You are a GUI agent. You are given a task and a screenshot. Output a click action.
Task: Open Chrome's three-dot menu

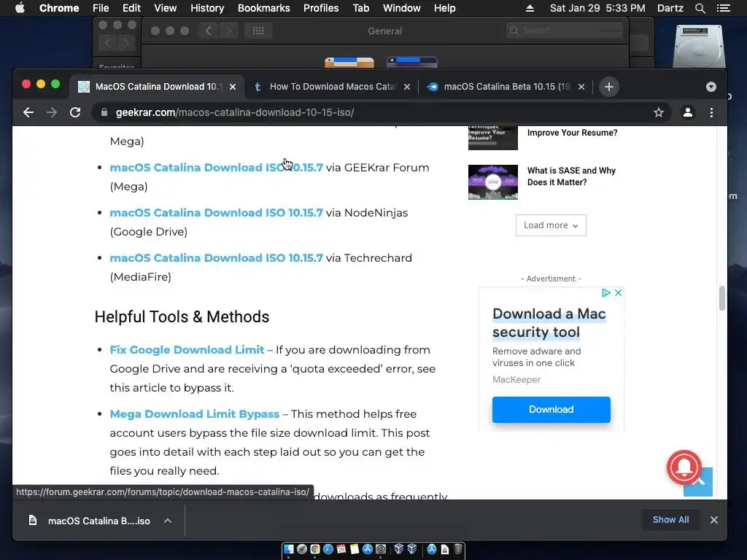[x=711, y=112]
